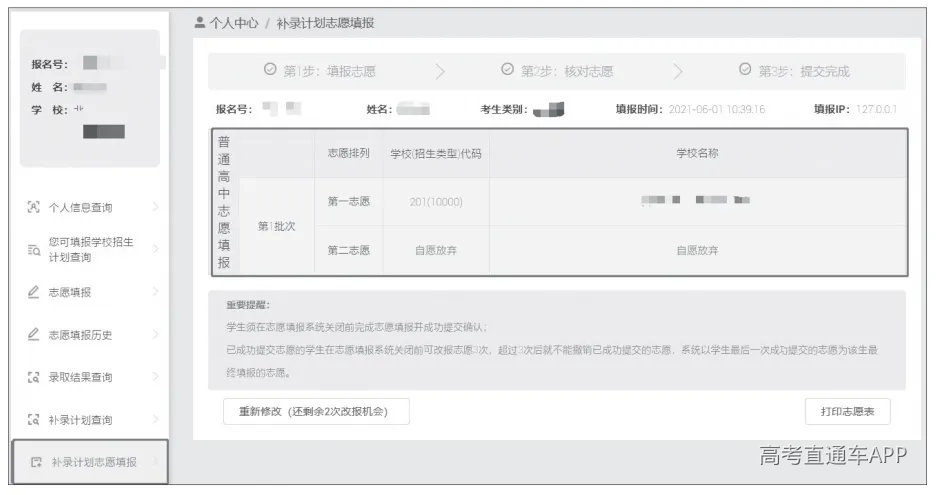
Task: Click 重新修改 (还剩余2次改报机会) button
Action: (316, 411)
